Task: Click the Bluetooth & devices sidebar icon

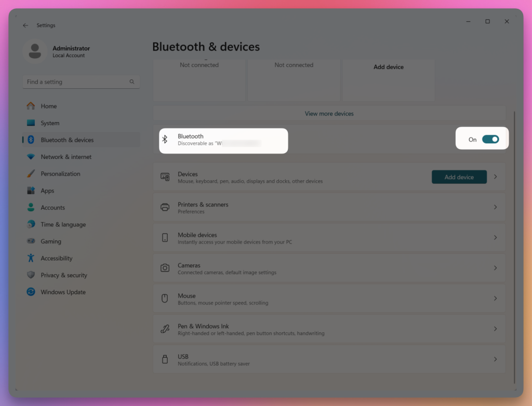Action: (31, 140)
